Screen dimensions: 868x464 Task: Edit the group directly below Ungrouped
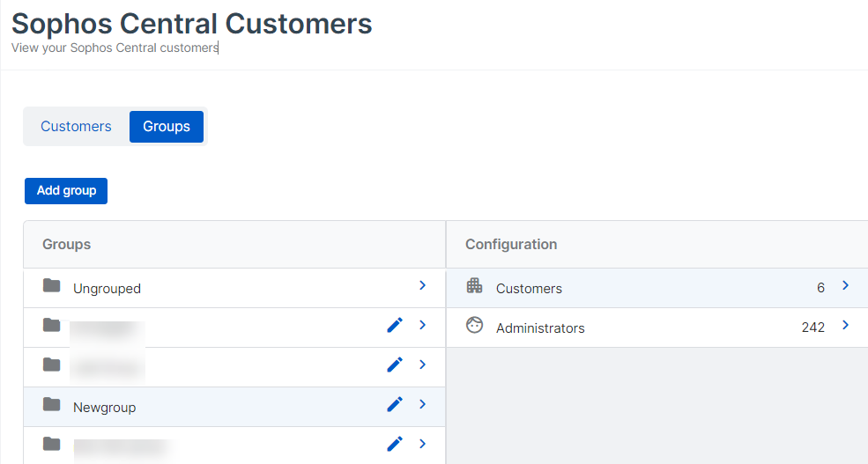tap(395, 326)
